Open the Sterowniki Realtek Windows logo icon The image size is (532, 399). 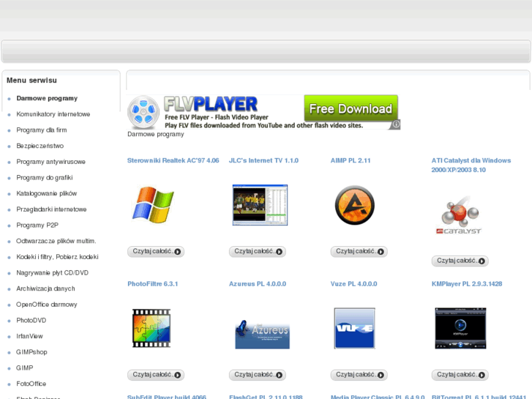[x=153, y=205]
